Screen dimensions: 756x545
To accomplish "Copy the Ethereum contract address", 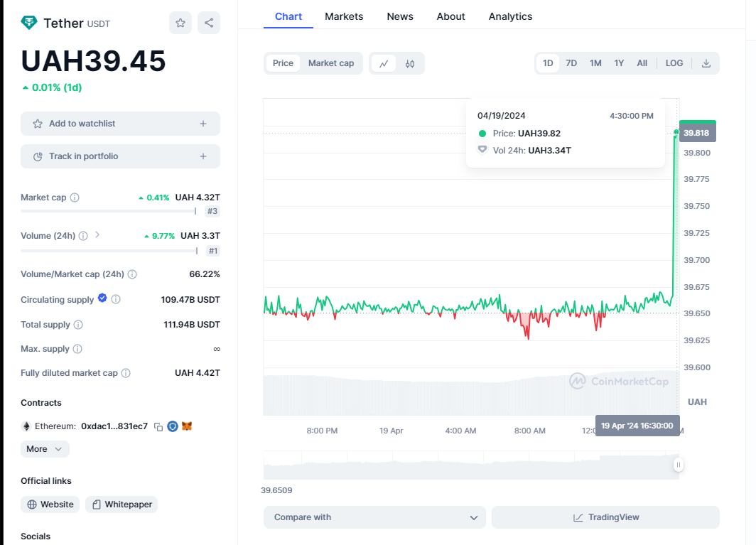I will 158,426.
